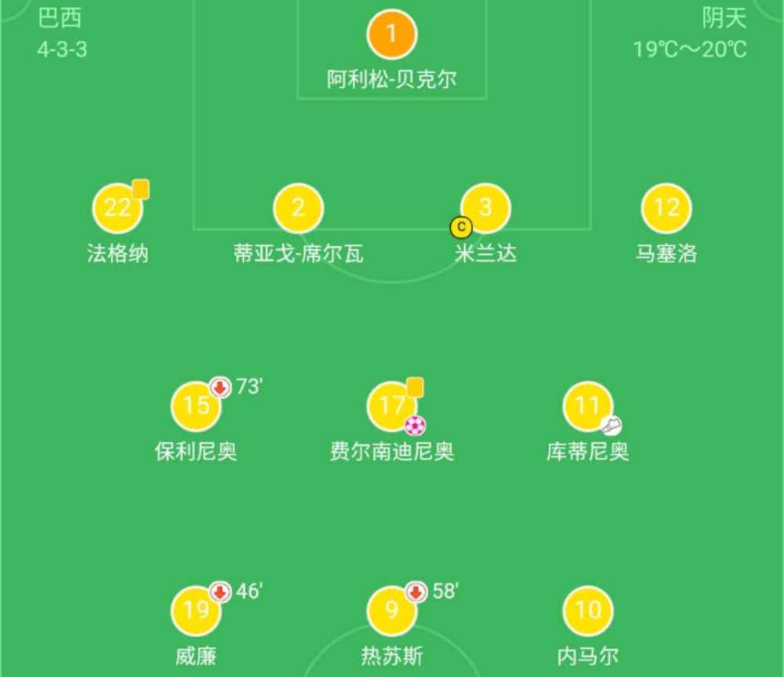Select player 19 威廉 circle
This screenshot has height=677, width=784.
tap(196, 610)
